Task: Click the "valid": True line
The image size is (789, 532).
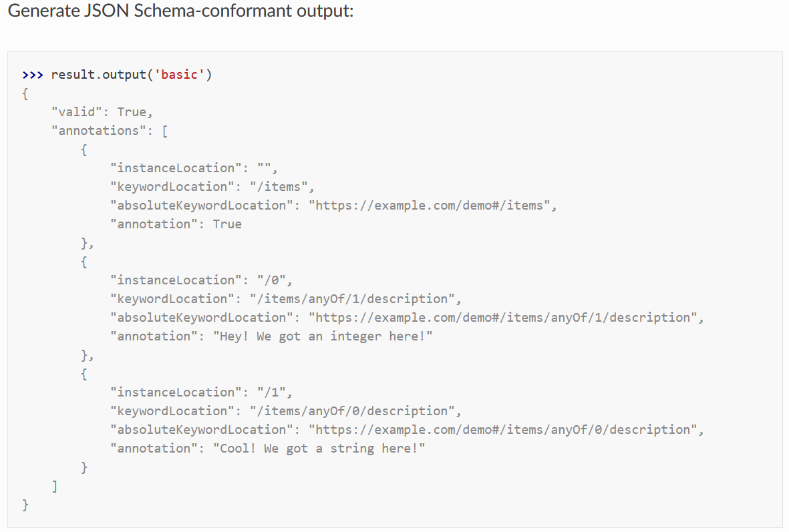Action: [102, 112]
